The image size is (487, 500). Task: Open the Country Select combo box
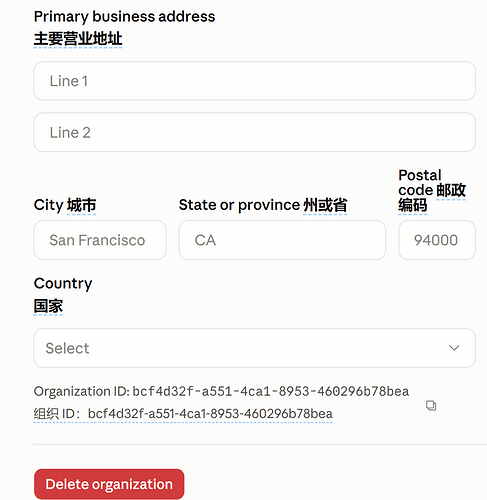254,348
